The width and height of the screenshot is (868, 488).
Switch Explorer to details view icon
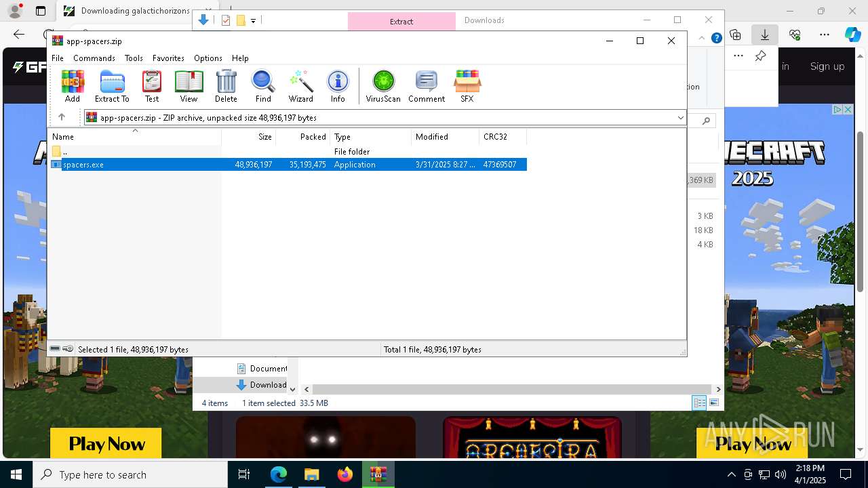coord(699,403)
